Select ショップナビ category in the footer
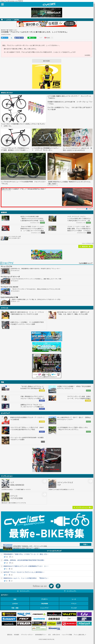The width and height of the screenshot is (95, 644). click(44, 608)
